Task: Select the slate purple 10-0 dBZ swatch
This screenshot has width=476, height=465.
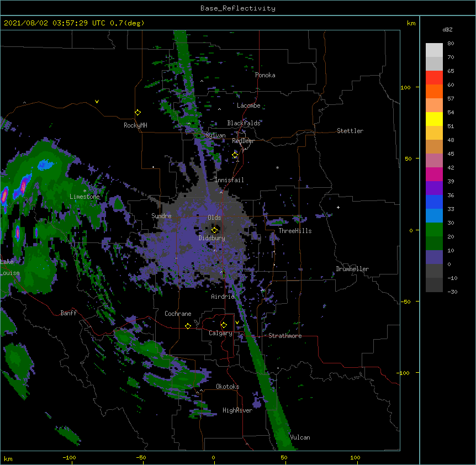Action: (434, 257)
